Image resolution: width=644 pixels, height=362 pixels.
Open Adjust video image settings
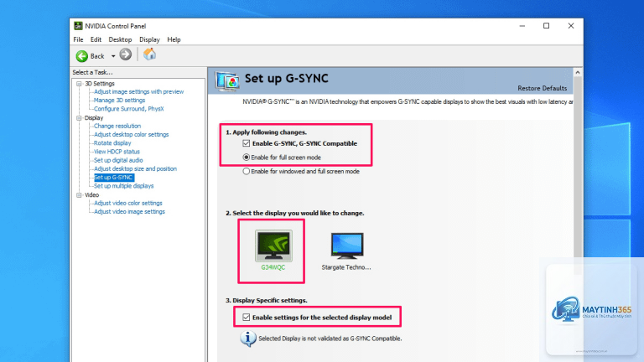click(x=129, y=212)
